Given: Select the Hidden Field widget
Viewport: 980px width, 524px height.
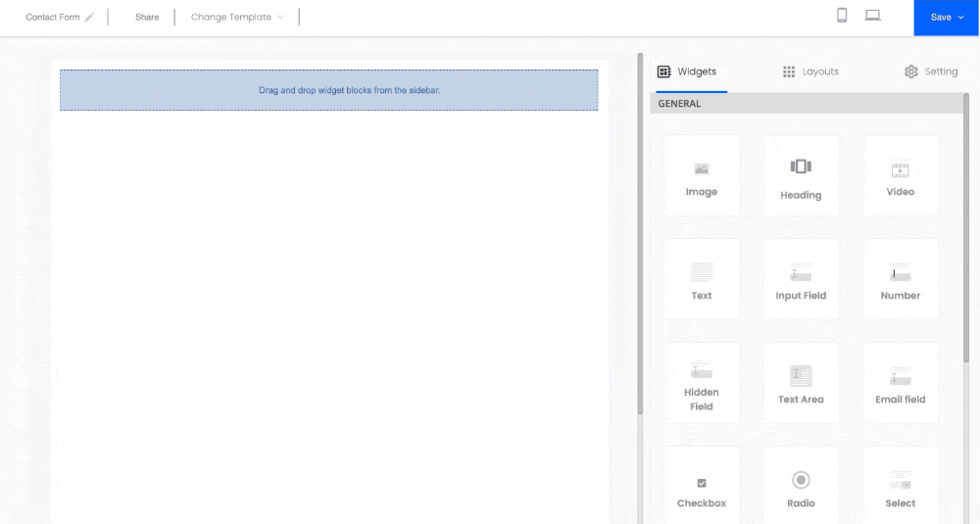Looking at the screenshot, I should 702,383.
